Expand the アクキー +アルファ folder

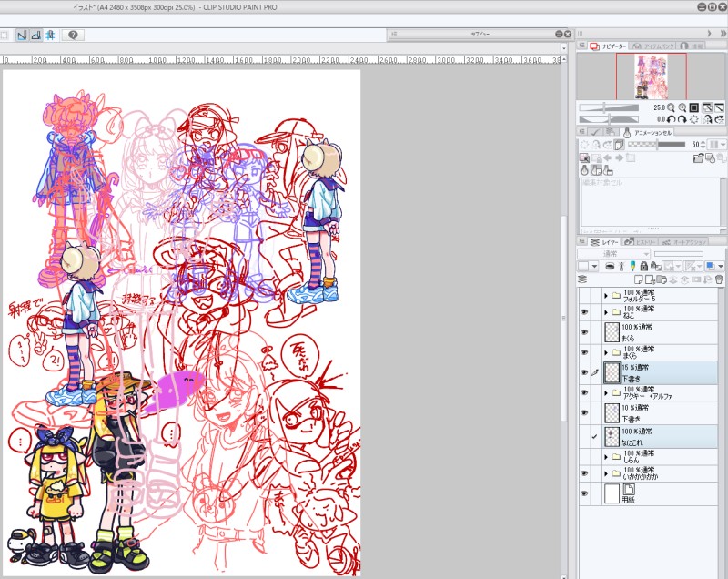[x=606, y=392]
